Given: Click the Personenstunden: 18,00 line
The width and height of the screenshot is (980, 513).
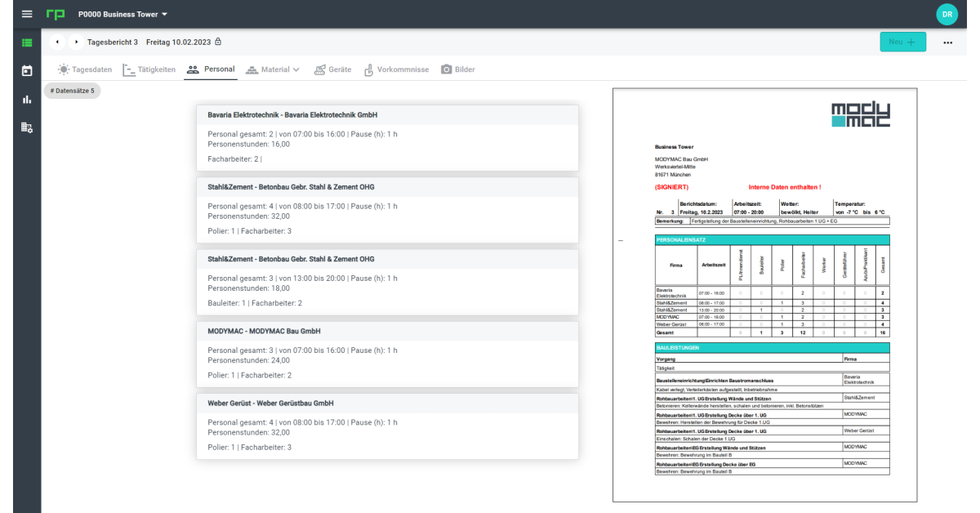Looking at the screenshot, I should [248, 288].
